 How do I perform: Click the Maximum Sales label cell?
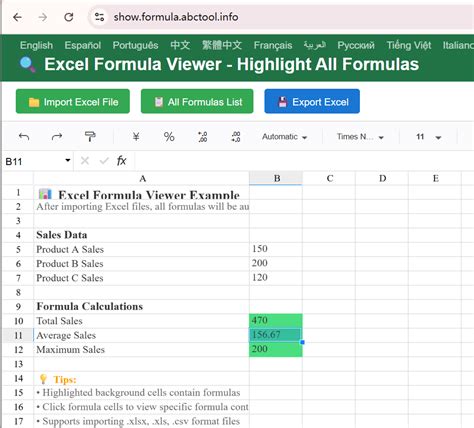[141, 349]
